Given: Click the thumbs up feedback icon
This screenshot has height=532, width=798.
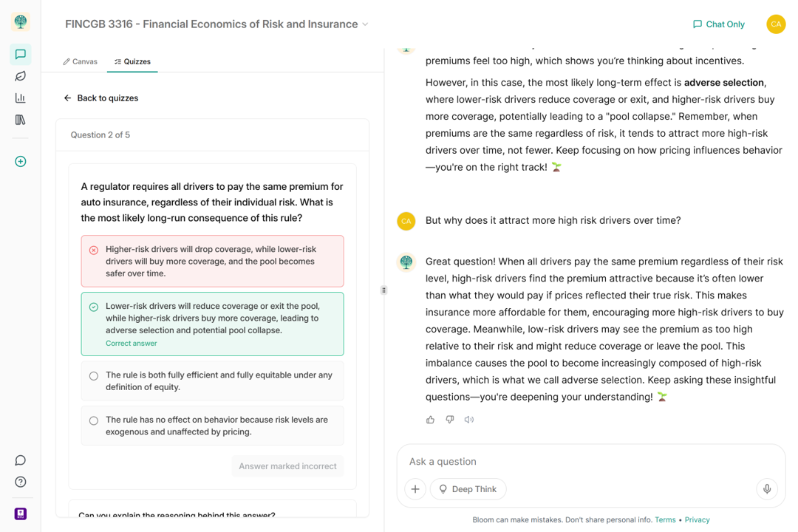Looking at the screenshot, I should pyautogui.click(x=430, y=420).
